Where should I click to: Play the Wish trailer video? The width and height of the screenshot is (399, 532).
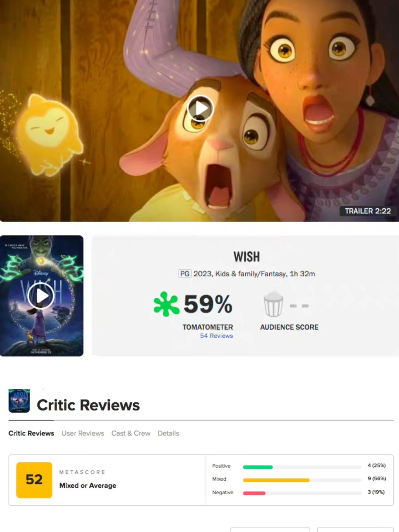click(x=201, y=109)
